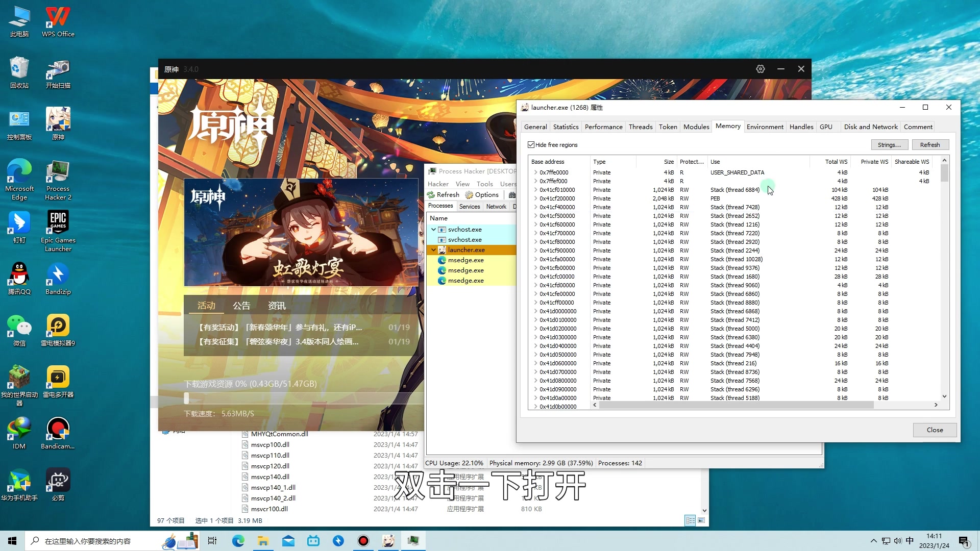Switch to the Handles tab

point(801,127)
